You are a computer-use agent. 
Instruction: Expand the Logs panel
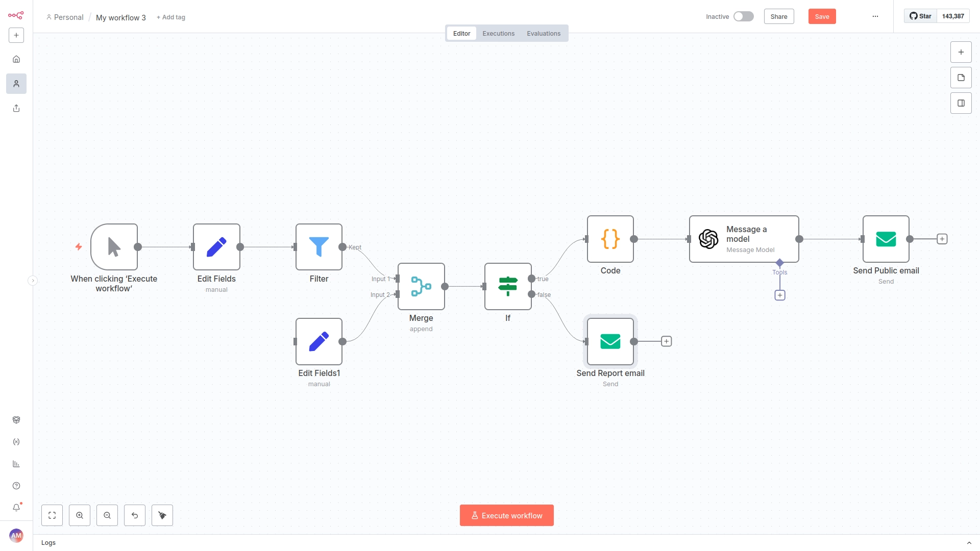pos(969,543)
